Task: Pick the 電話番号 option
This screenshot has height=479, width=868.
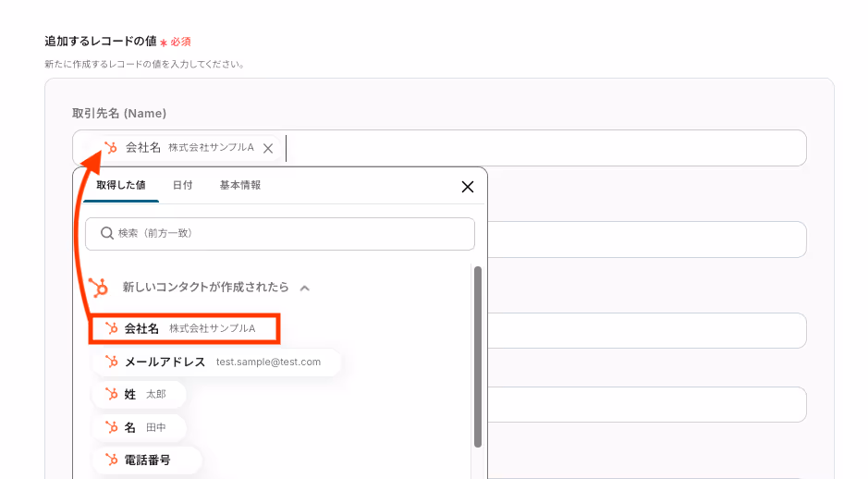Action: (x=147, y=461)
